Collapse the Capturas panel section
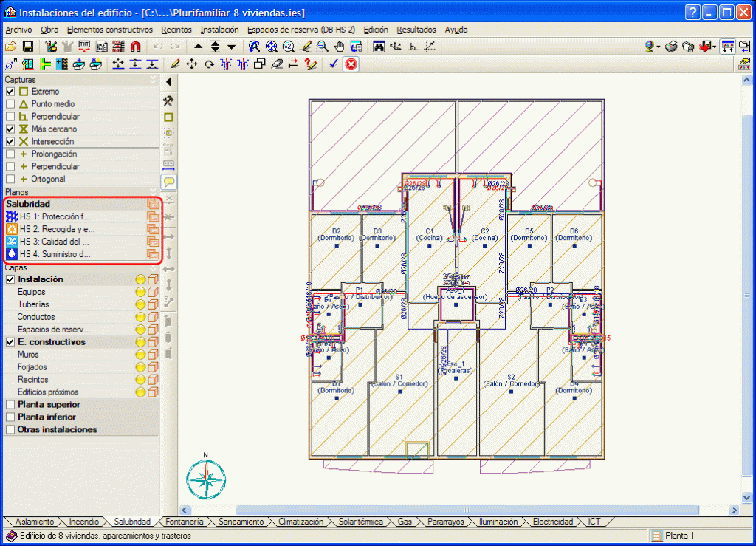The image size is (756, 546). pos(153,79)
